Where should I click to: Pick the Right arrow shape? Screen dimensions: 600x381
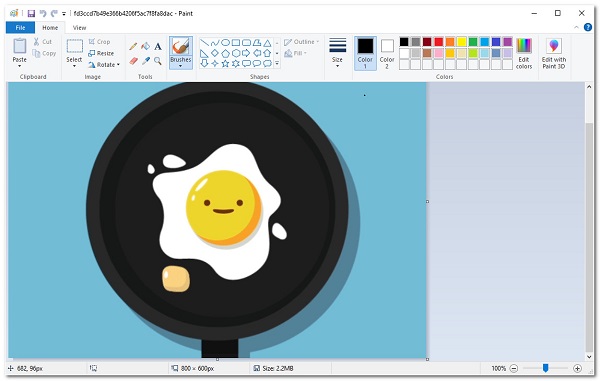246,53
